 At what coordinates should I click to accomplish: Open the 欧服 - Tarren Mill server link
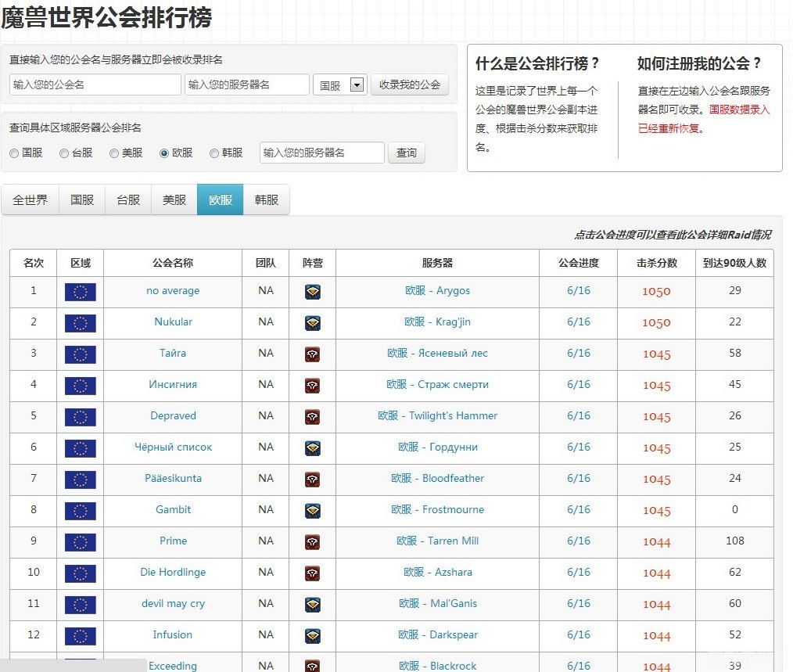[436, 542]
